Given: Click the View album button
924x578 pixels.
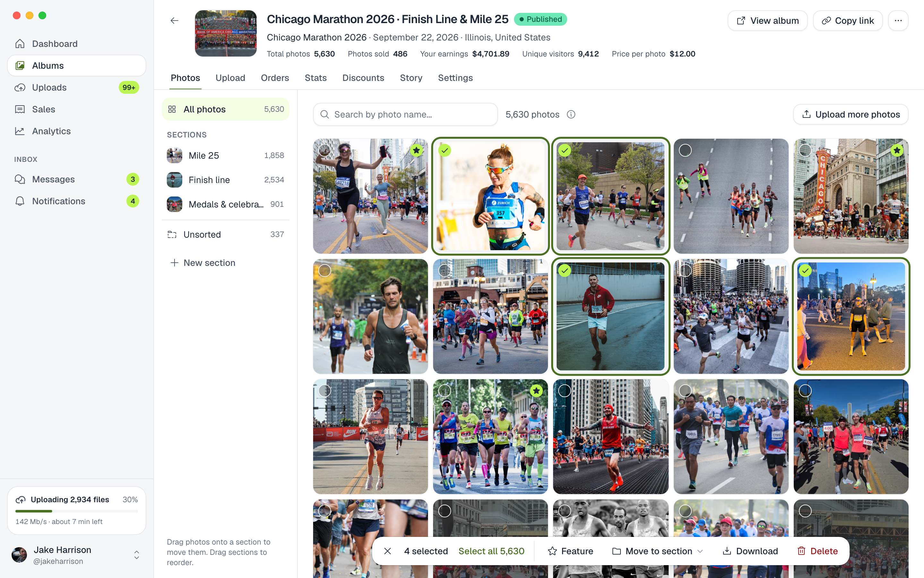Looking at the screenshot, I should pyautogui.click(x=767, y=21).
